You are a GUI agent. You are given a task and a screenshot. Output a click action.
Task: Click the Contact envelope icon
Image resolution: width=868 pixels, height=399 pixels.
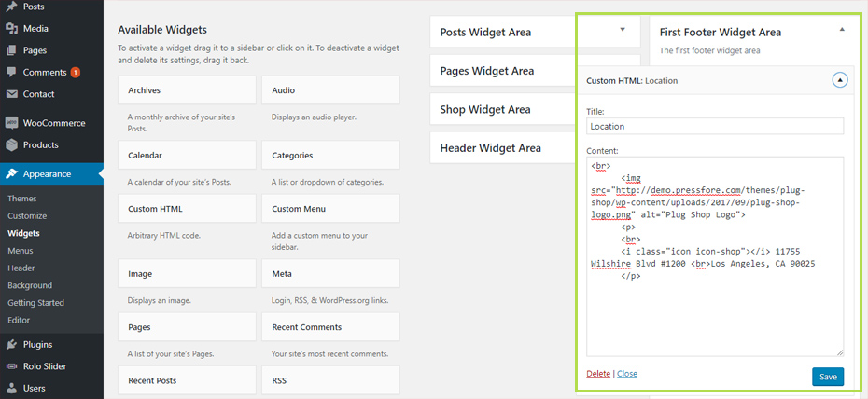click(x=11, y=94)
